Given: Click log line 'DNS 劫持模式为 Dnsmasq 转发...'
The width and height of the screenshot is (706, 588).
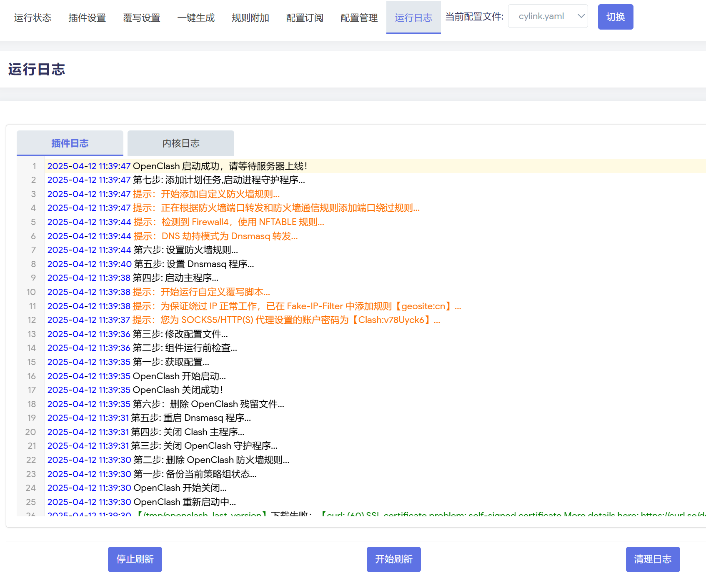Looking at the screenshot, I should point(173,236).
